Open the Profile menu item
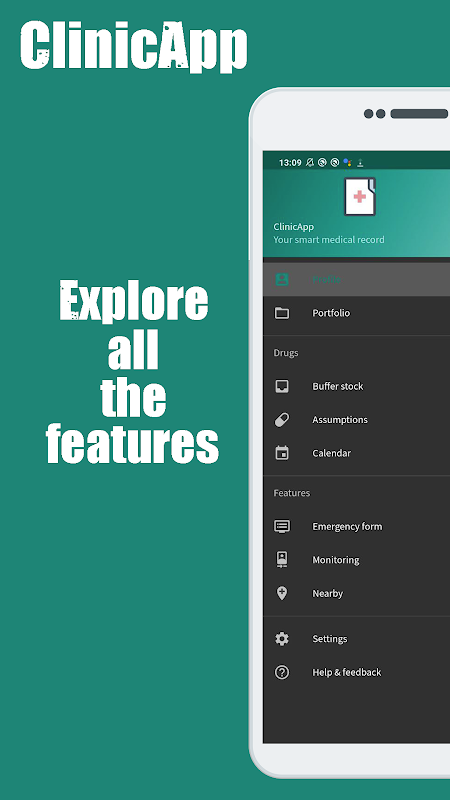Image resolution: width=450 pixels, height=800 pixels. [356, 279]
